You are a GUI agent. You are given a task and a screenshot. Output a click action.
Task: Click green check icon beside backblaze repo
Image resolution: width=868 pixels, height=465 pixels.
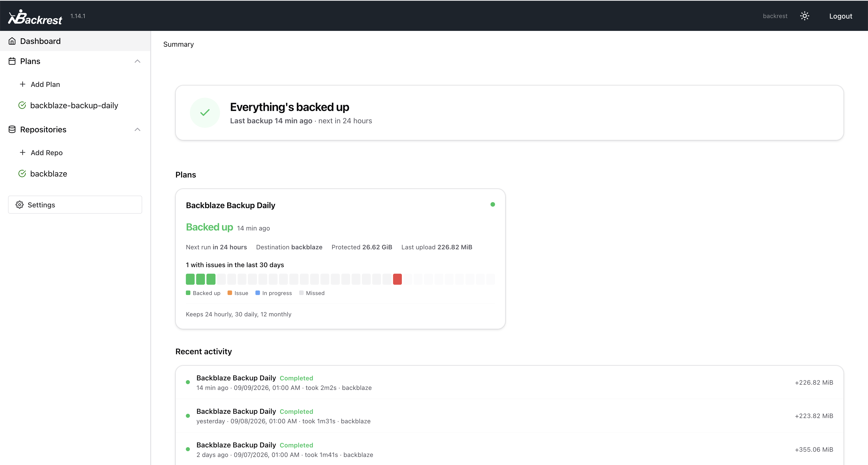[22, 173]
